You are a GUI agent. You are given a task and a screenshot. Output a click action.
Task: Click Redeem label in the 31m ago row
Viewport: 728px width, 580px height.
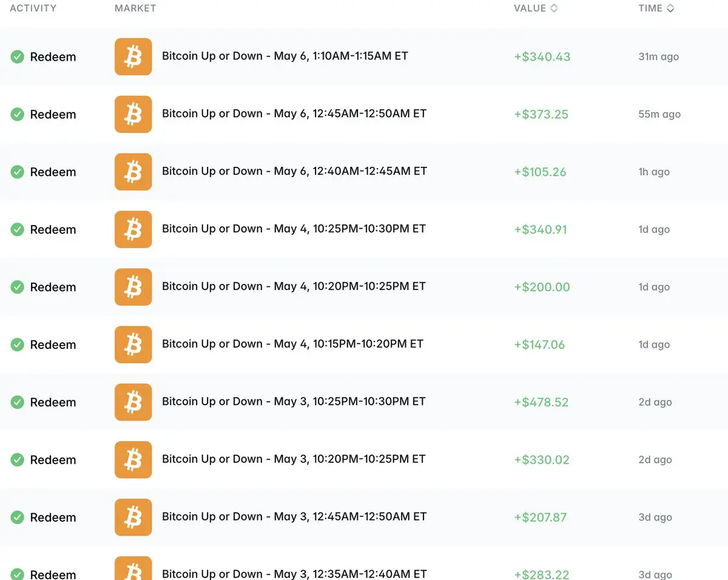[x=53, y=57]
